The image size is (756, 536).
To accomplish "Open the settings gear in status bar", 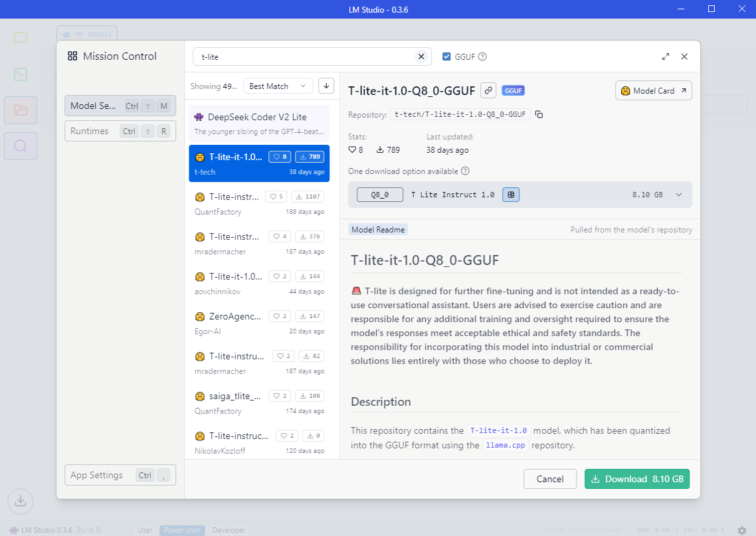I will (x=742, y=530).
